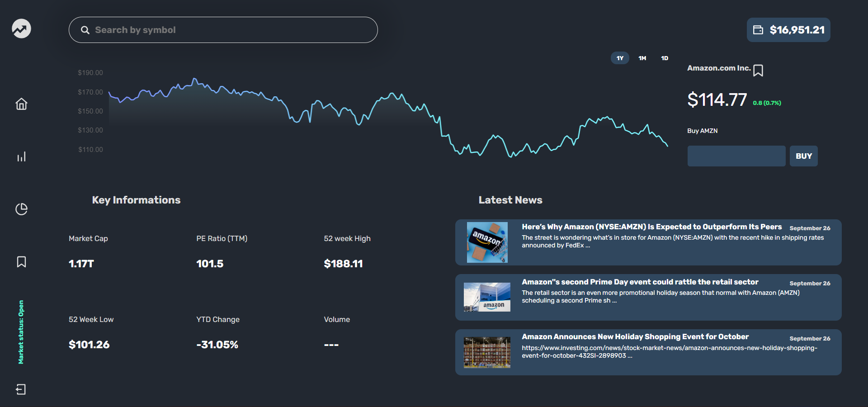
Task: Click the YTD Change label
Action: pyautogui.click(x=218, y=320)
